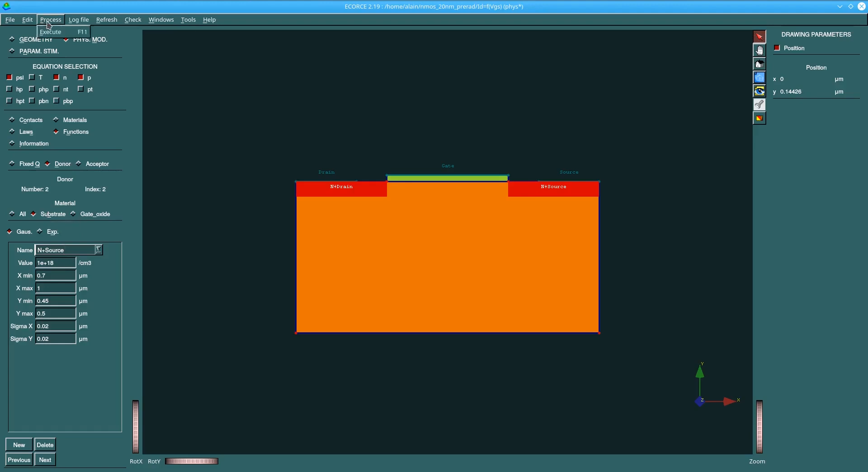Open the Name dropdown showing N+Source
Image resolution: width=868 pixels, height=472 pixels.
click(x=99, y=250)
